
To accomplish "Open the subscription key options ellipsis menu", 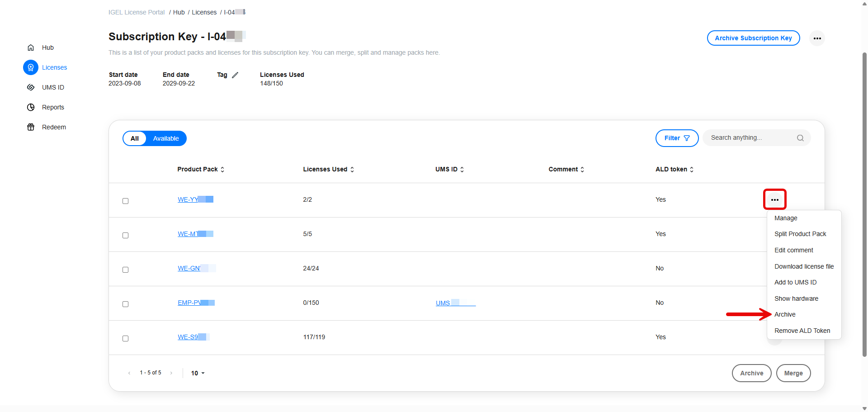I will coord(817,38).
